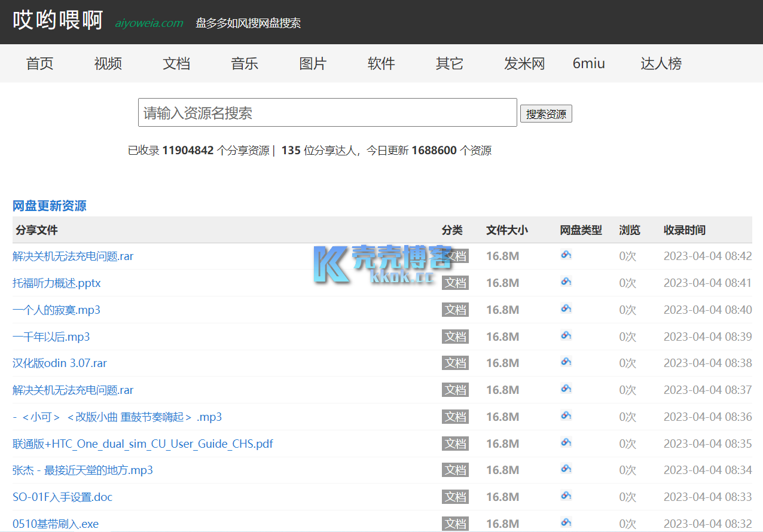This screenshot has width=763, height=532.
Task: Select 软件 in the top navigation bar
Action: tap(381, 63)
